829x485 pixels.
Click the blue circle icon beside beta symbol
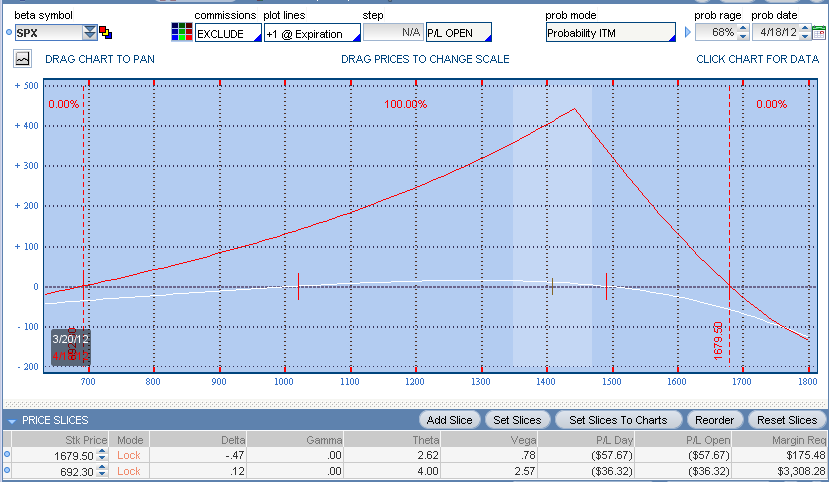click(8, 32)
